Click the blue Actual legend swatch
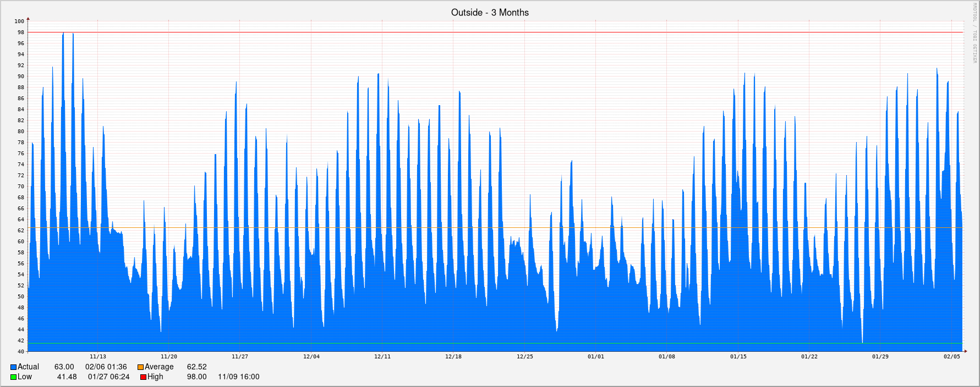 (x=13, y=367)
